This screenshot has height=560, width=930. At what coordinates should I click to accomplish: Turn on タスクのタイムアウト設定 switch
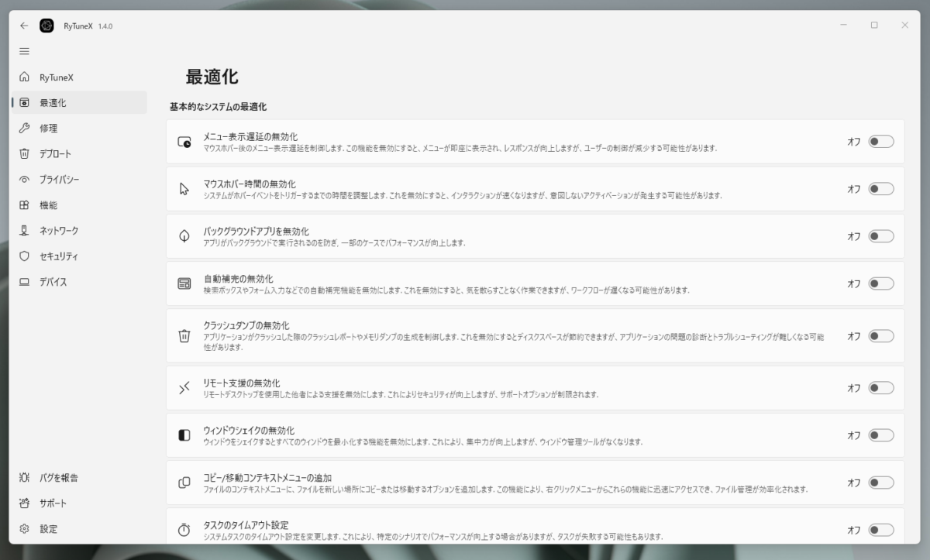click(x=881, y=530)
